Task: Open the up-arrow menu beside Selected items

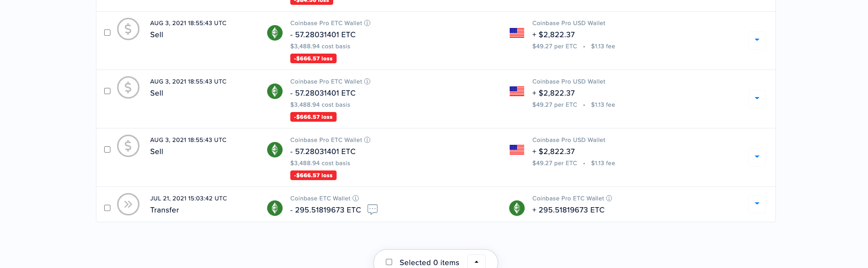Action: [476, 262]
